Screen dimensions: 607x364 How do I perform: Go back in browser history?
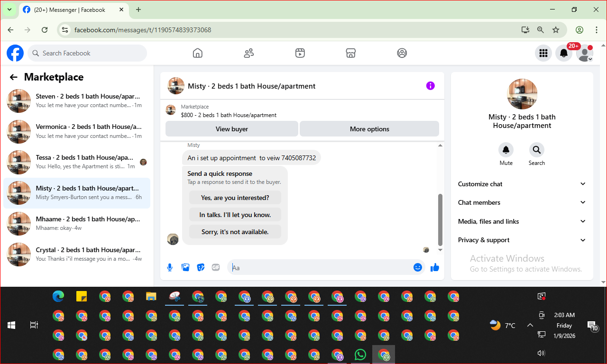[x=10, y=30]
